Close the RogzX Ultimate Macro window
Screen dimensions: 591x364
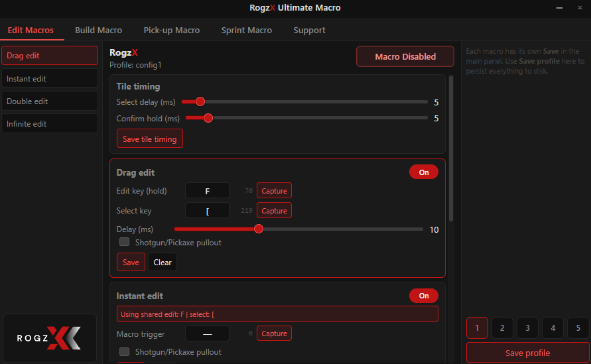pyautogui.click(x=580, y=7)
